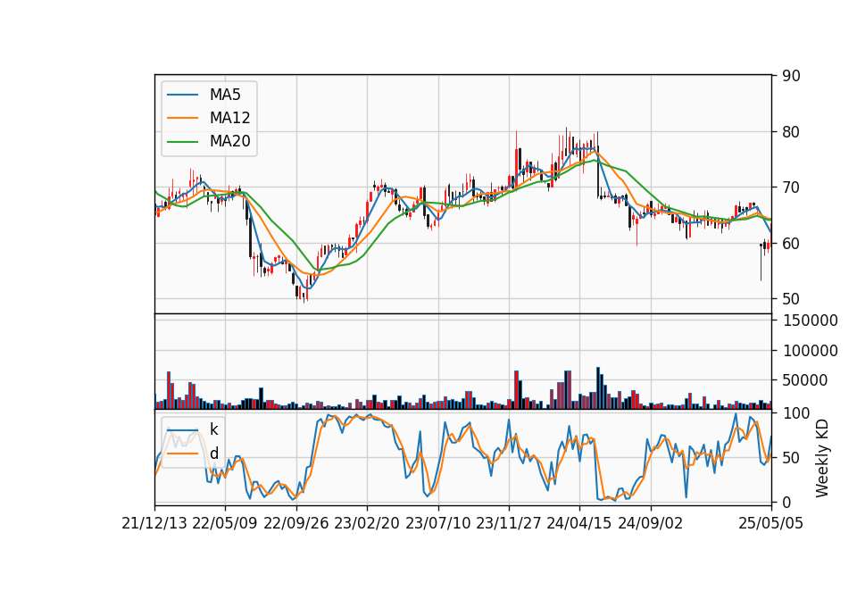Click the MA12 legend label
Image resolution: width=857 pixels, height=616 pixels.
(x=230, y=118)
